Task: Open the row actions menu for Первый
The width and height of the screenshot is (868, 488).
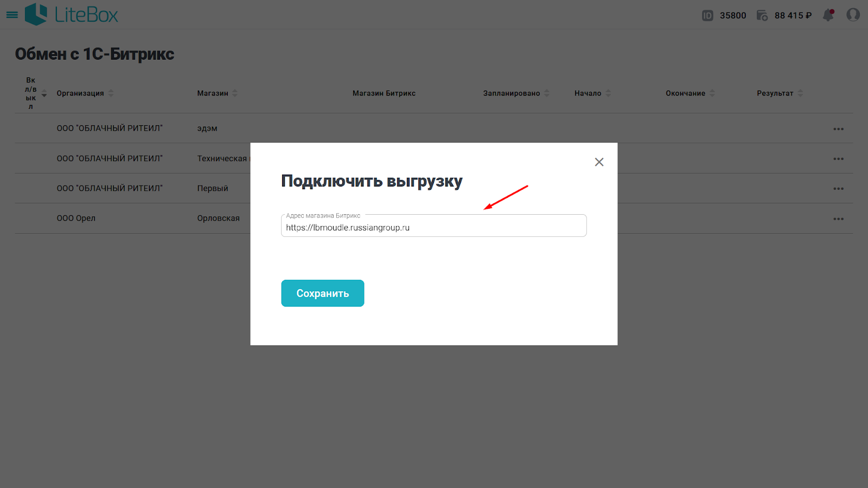Action: tap(839, 189)
